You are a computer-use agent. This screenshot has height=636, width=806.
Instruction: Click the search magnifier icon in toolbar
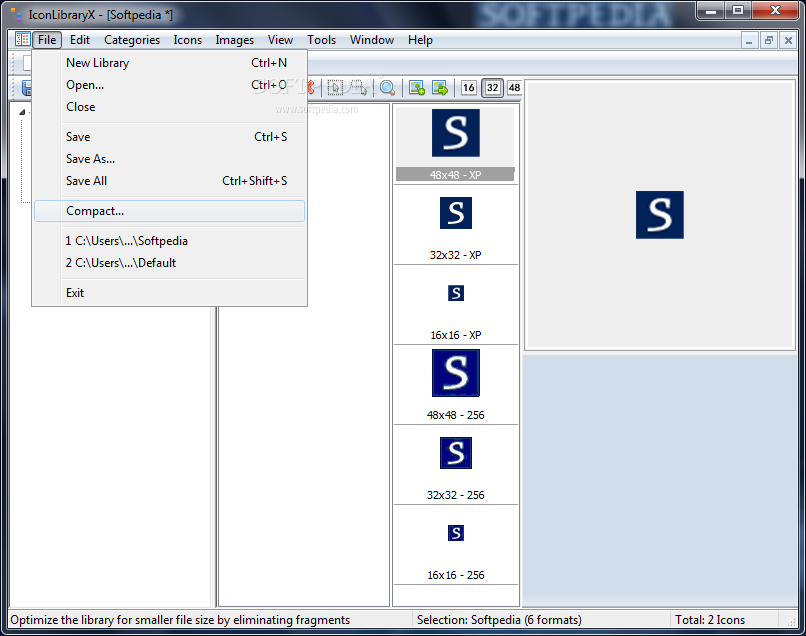pos(388,88)
